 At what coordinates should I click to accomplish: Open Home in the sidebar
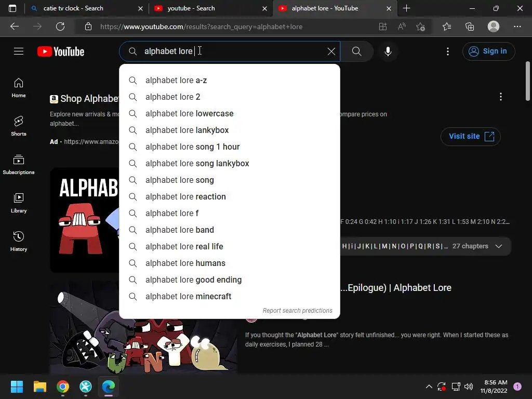pos(19,88)
